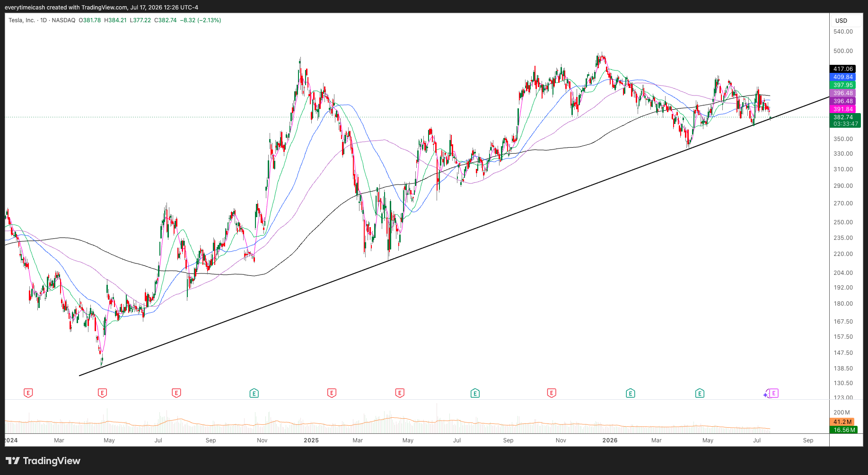
Task: Click the purple sparkle icon beside the upcoming earnings marker
Action: click(766, 394)
